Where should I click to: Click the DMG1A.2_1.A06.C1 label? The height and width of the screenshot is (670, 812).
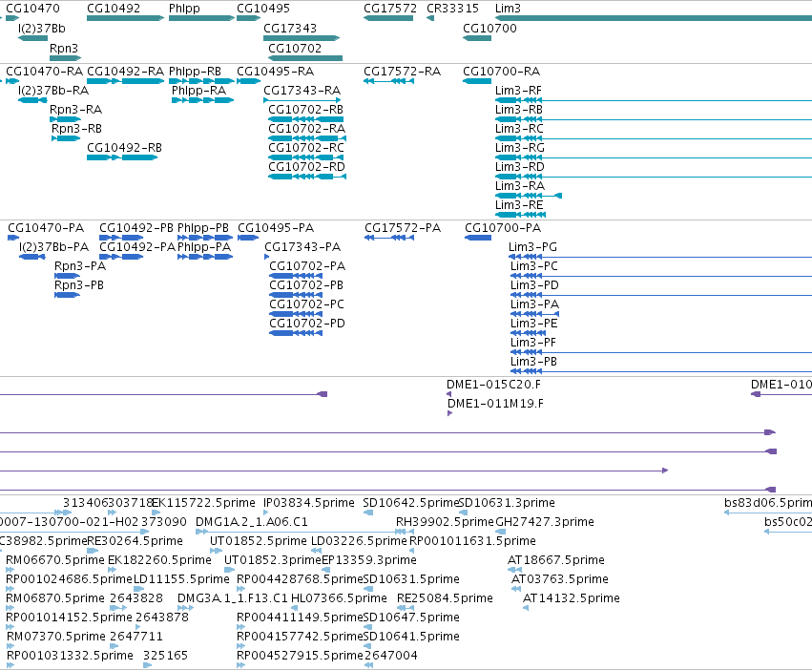point(252,522)
